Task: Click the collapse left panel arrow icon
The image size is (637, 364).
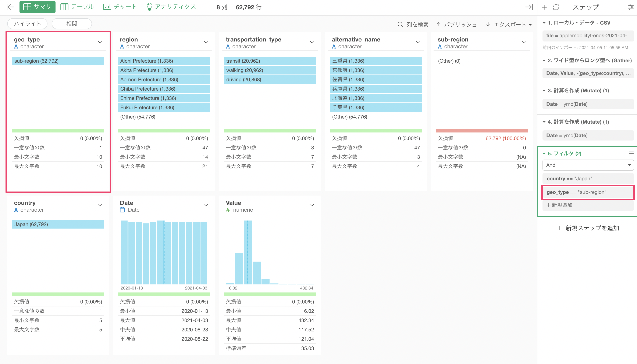Action: pos(10,7)
